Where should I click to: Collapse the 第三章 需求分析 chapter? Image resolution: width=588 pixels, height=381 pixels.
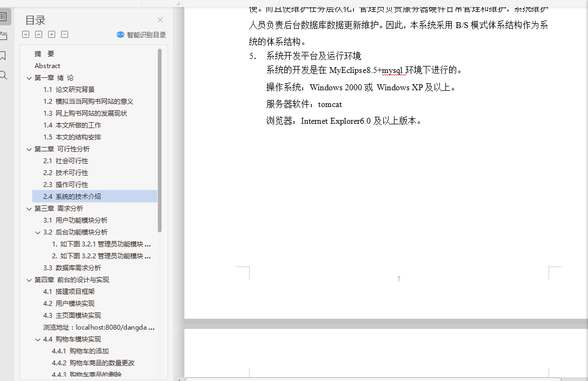[x=29, y=209]
